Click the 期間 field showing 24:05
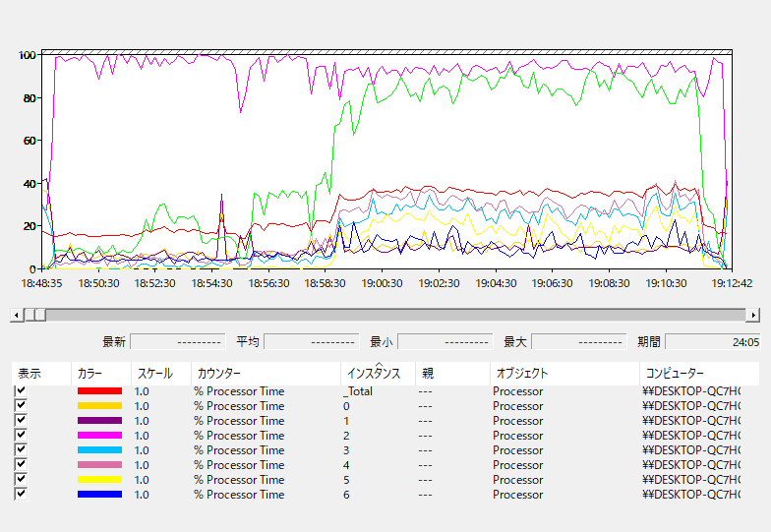Viewport: 771px width, 532px height. tap(712, 342)
